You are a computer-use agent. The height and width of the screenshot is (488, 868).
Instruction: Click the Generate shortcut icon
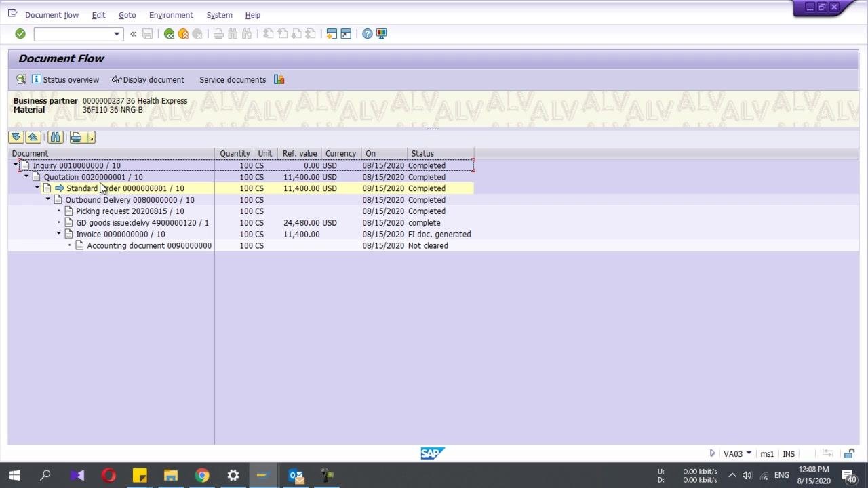[346, 34]
